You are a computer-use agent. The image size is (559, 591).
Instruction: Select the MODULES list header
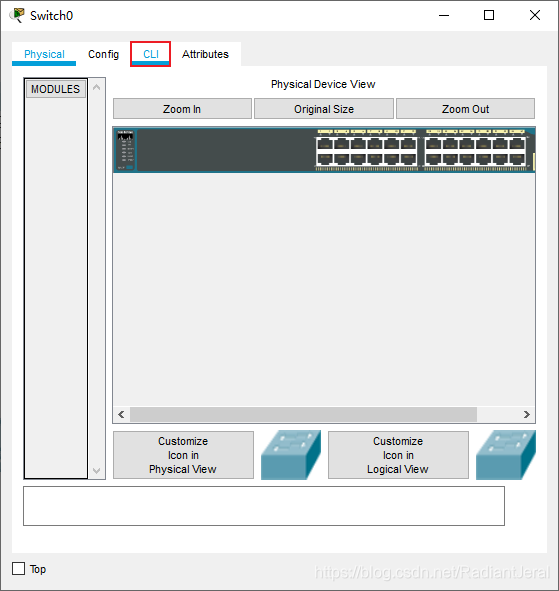pos(56,89)
